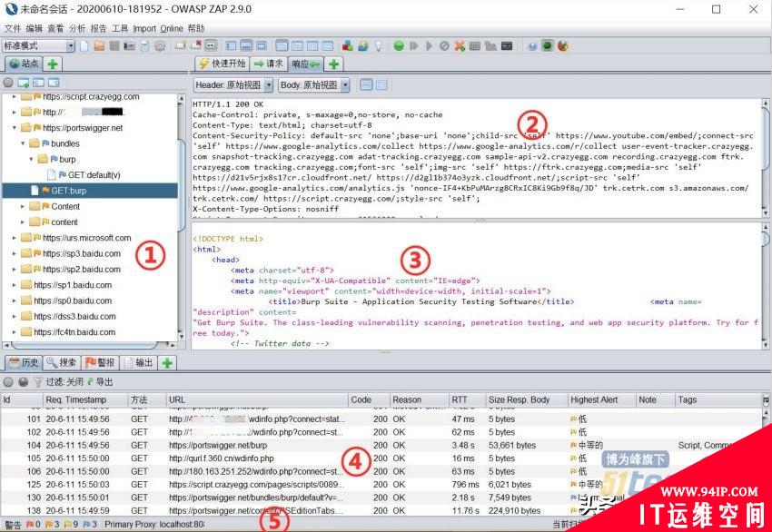This screenshot has width=772, height=532.
Task: Expand the https://sp3.baidu.com node
Action: [15, 254]
